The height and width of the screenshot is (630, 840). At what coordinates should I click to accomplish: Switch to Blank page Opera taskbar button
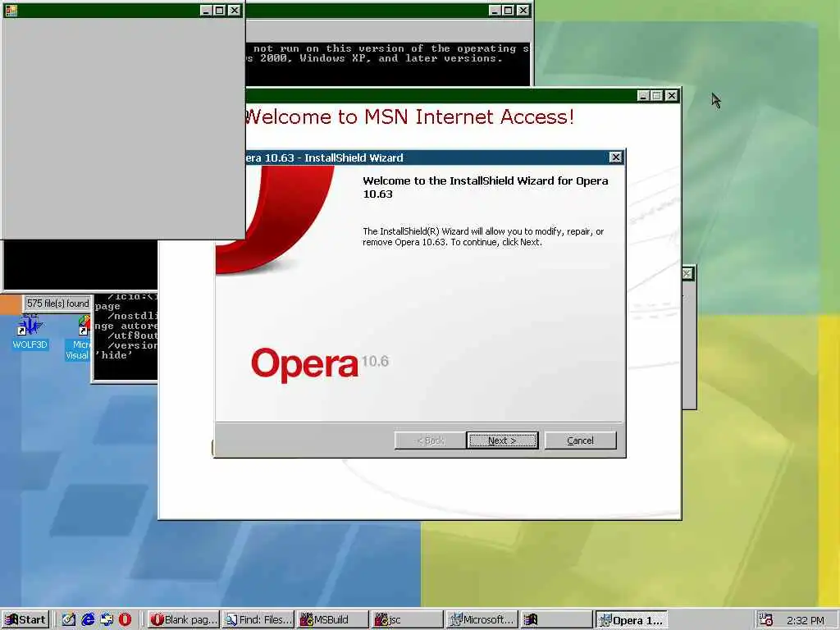coord(183,619)
